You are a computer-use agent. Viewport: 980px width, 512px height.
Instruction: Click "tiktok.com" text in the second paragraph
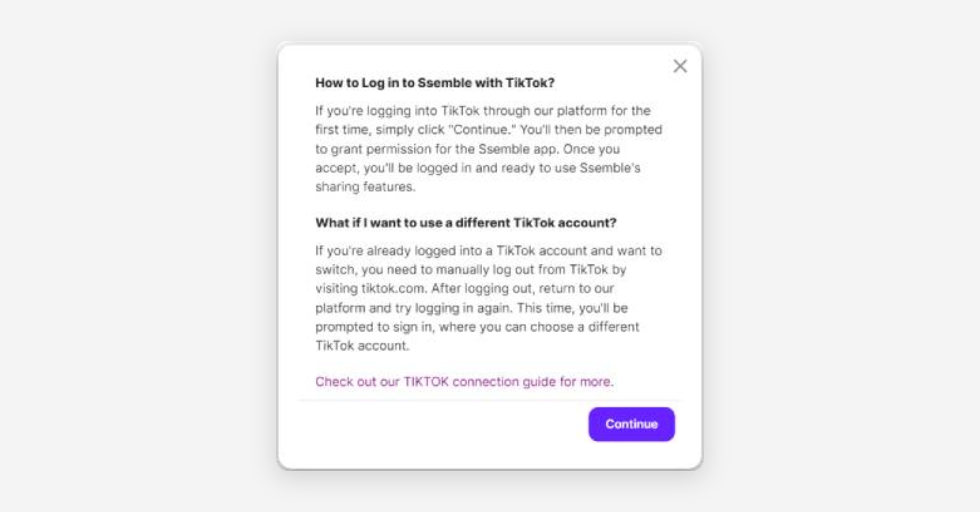pyautogui.click(x=393, y=289)
